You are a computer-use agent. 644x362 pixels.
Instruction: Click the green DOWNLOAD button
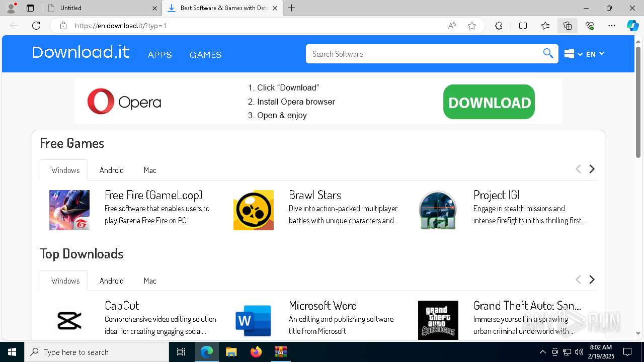coord(489,102)
